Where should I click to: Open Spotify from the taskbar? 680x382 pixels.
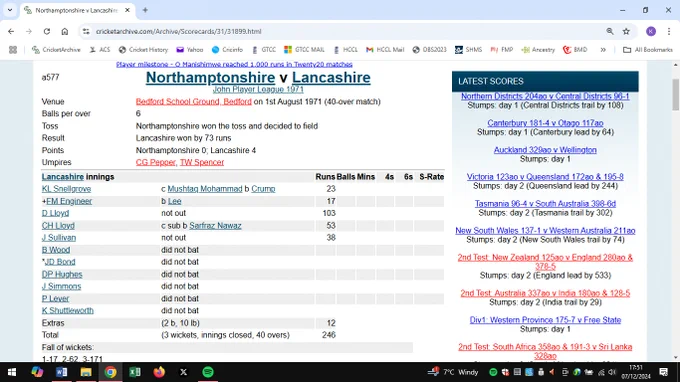coord(208,372)
